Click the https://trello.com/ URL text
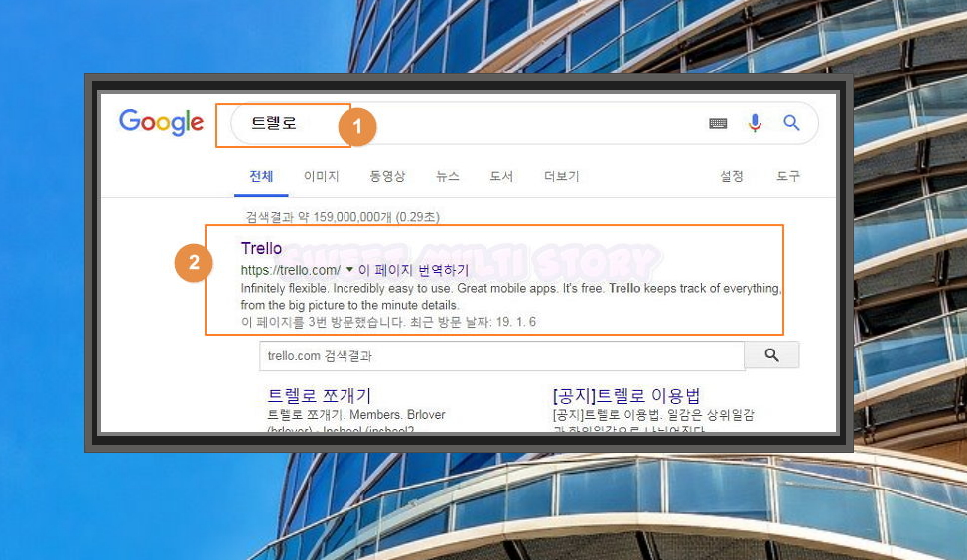 pos(291,270)
